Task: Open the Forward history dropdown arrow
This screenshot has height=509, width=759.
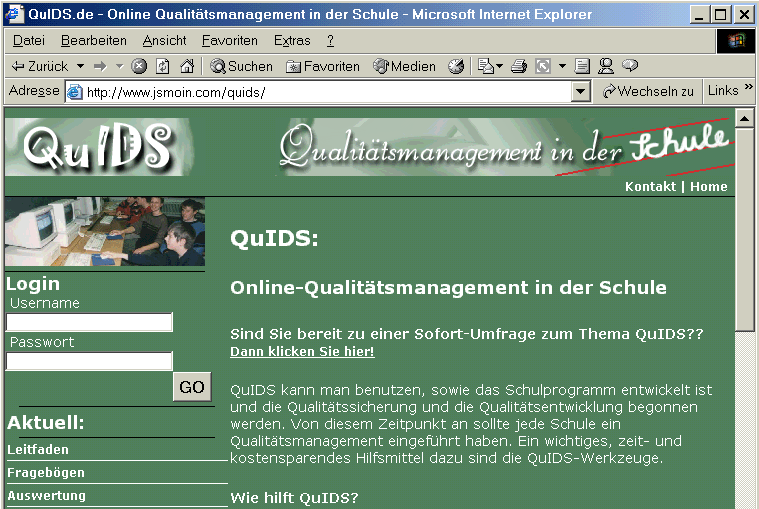Action: click(x=120, y=66)
